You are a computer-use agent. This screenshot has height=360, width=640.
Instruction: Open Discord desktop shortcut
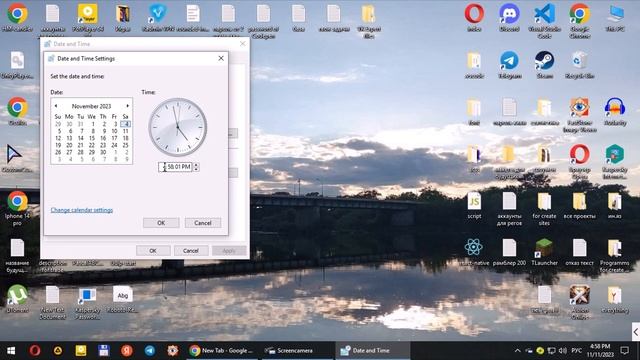coord(509,18)
